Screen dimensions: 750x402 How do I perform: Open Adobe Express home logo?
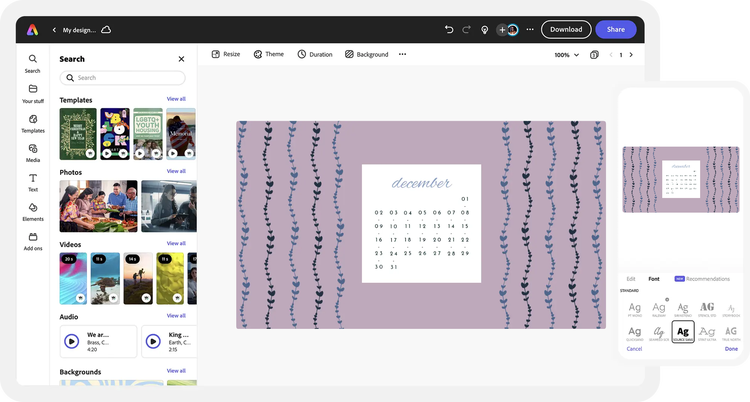(32, 30)
